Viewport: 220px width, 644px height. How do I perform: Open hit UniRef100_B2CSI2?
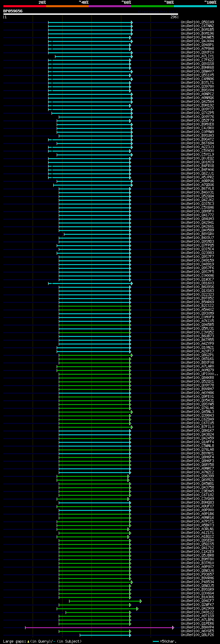point(197,306)
